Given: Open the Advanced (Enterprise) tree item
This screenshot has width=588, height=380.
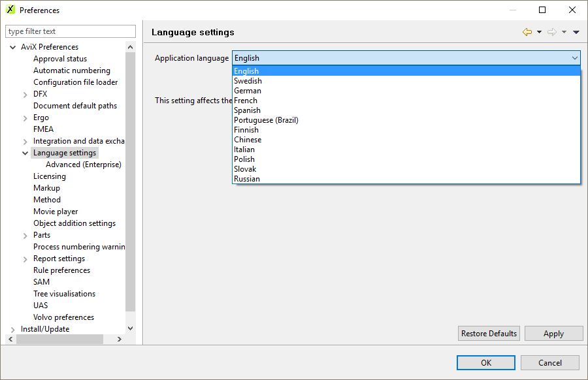Looking at the screenshot, I should [x=83, y=165].
